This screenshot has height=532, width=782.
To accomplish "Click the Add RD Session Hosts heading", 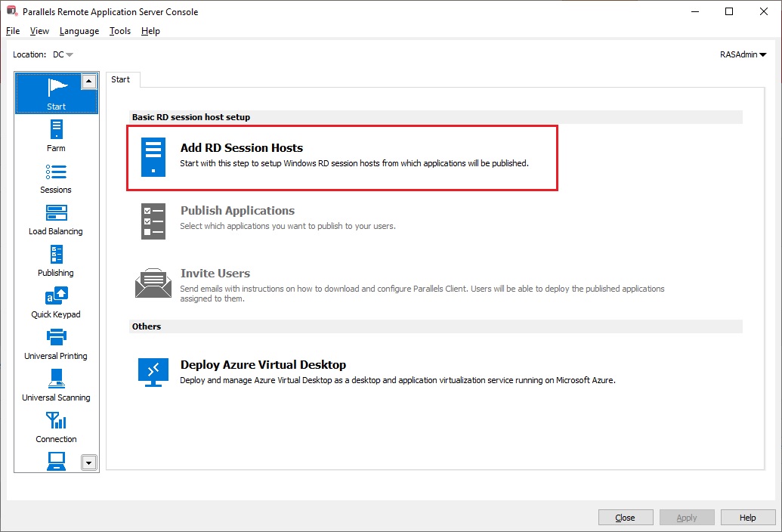I will tap(242, 147).
